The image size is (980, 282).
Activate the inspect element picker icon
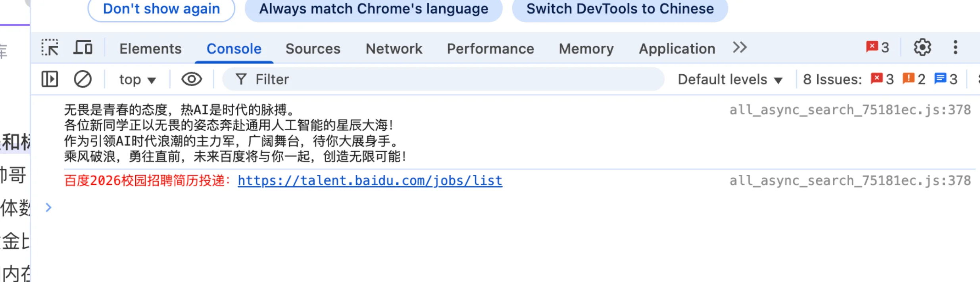point(50,48)
